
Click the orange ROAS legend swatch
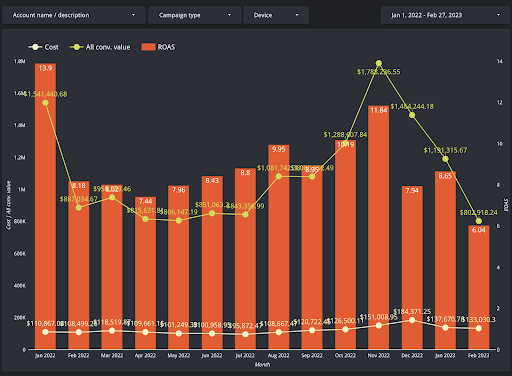coord(148,47)
